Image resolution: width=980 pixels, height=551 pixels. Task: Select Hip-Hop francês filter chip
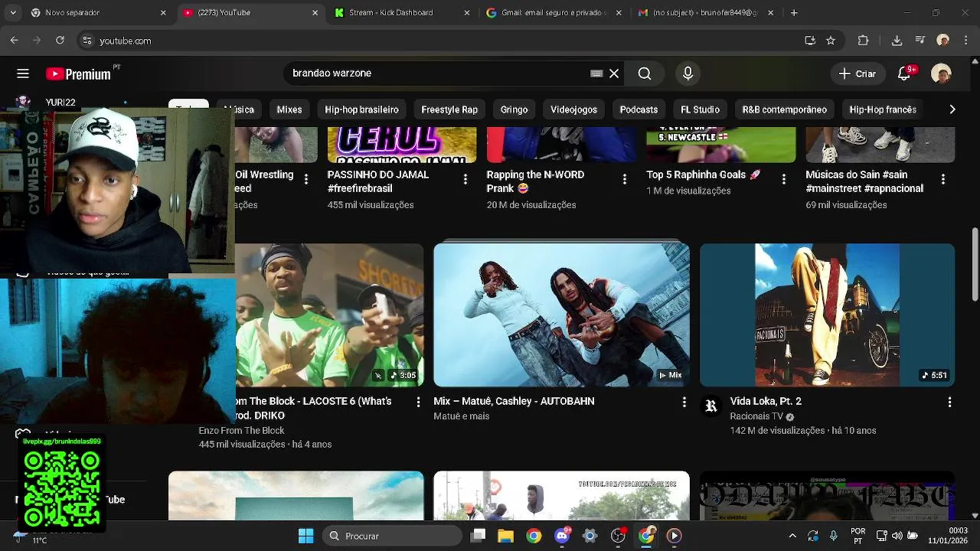[x=883, y=109]
